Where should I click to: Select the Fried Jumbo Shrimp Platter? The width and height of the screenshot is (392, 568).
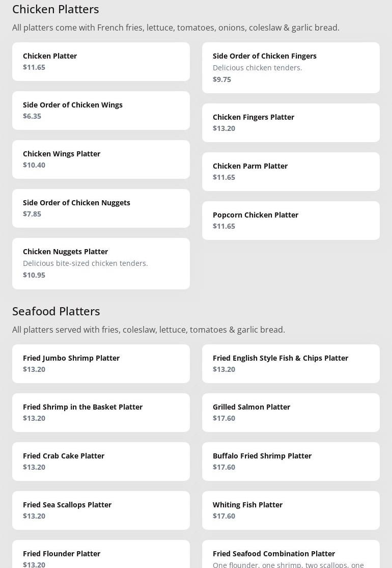coord(101,364)
